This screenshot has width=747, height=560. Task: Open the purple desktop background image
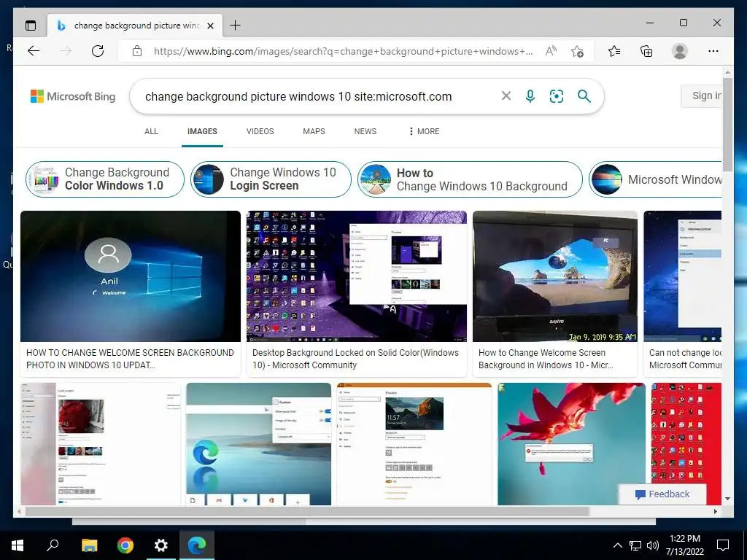point(356,276)
